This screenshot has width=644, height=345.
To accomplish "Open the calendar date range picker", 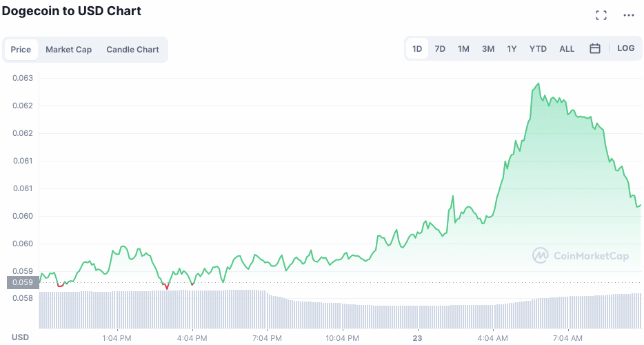I will pos(595,48).
